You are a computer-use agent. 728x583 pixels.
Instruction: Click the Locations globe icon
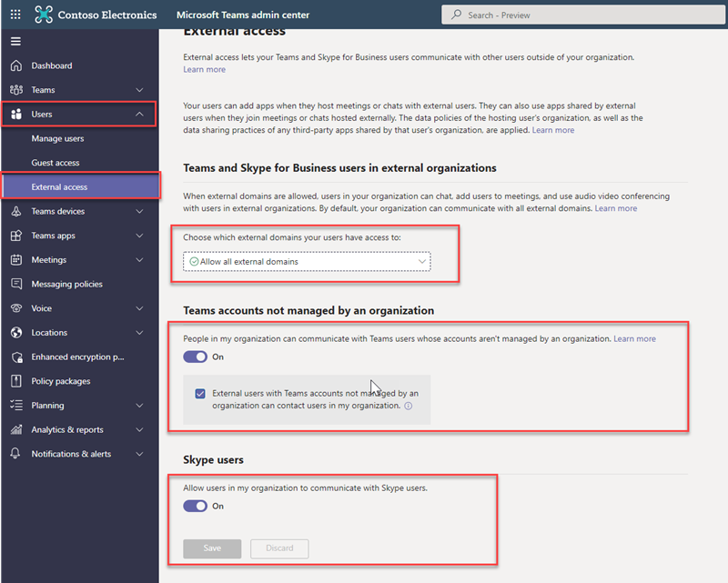[16, 332]
